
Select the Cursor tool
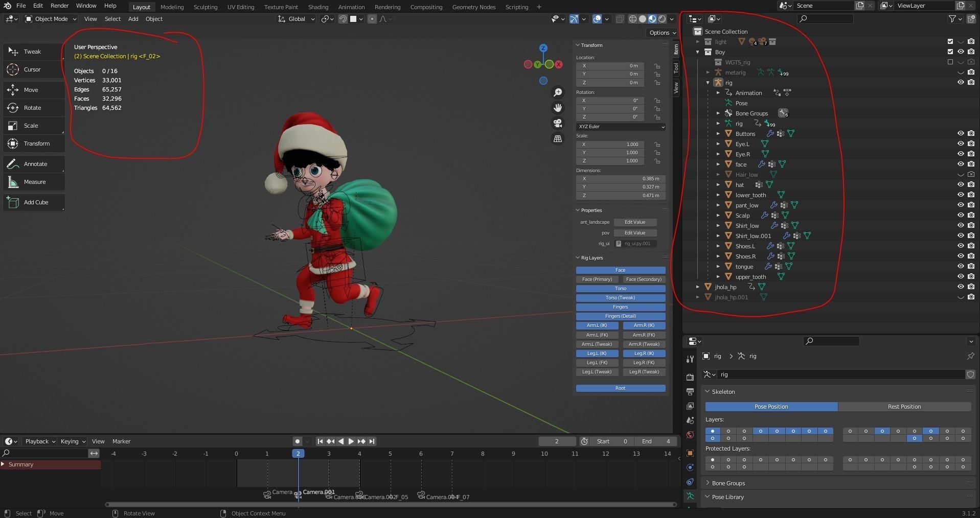coord(34,69)
